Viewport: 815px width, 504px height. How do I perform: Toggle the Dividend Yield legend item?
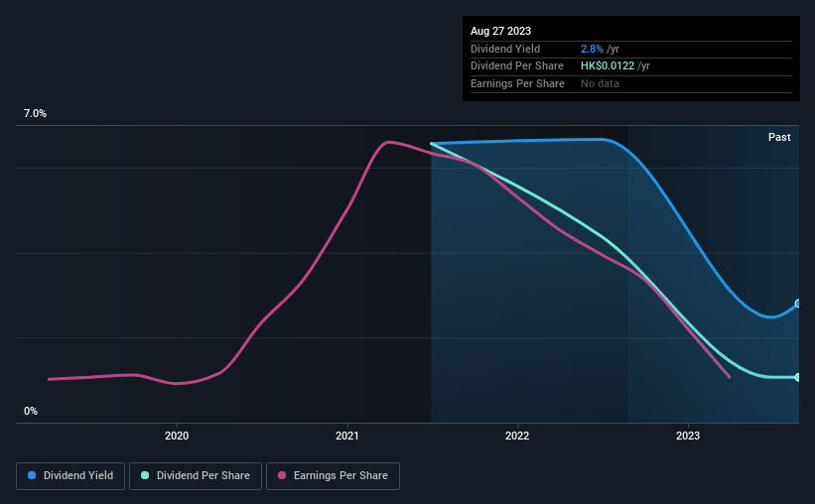[70, 476]
